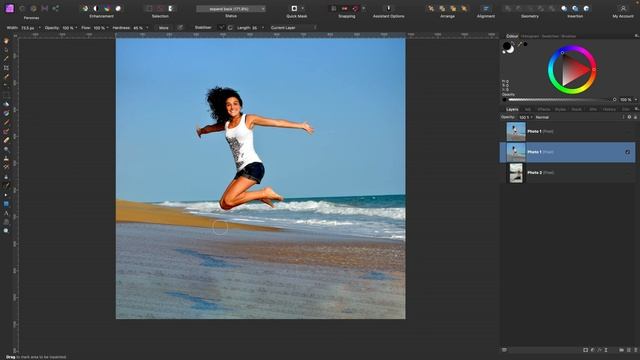The image size is (640, 360).
Task: Click the More button in the context toolbar
Action: pos(164,28)
